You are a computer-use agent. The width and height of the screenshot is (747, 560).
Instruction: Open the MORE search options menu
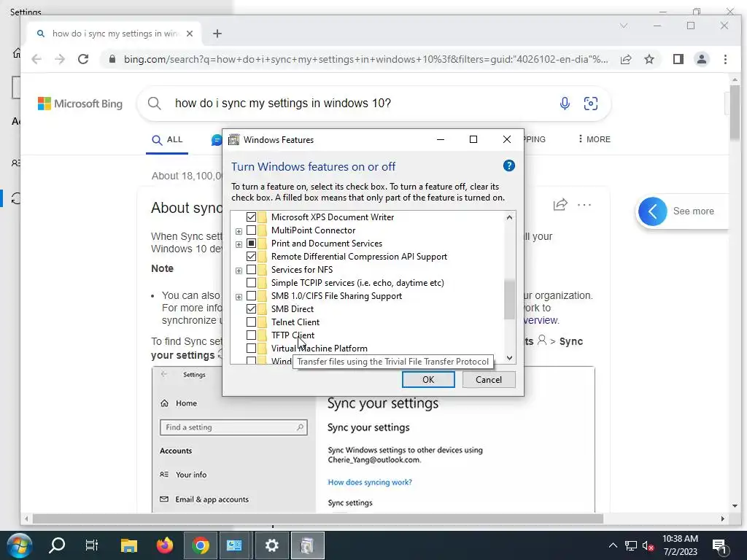tap(594, 139)
